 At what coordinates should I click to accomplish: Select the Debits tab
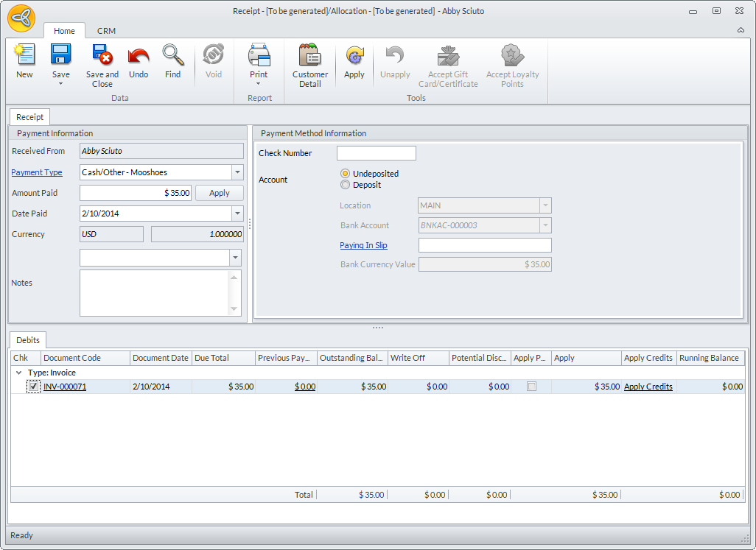(x=28, y=340)
